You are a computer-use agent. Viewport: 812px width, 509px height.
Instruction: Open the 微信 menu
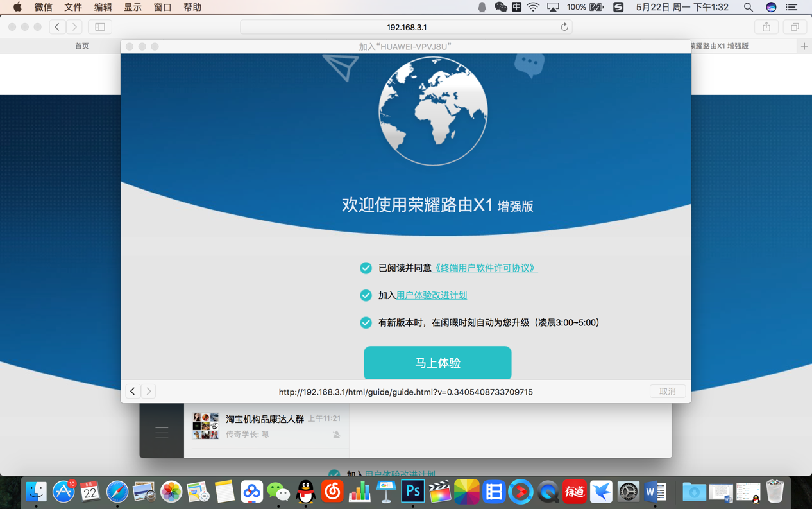coord(44,7)
